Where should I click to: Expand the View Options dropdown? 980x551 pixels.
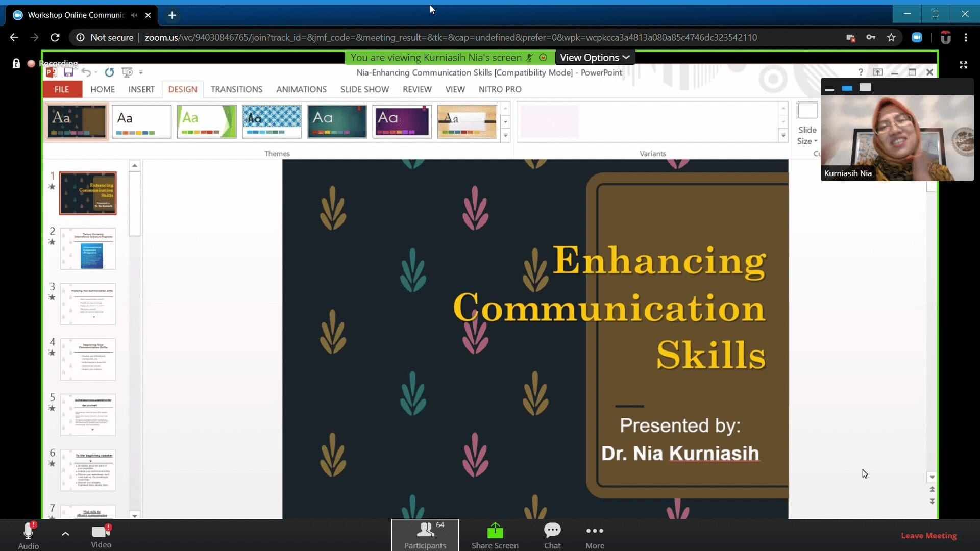coord(595,58)
